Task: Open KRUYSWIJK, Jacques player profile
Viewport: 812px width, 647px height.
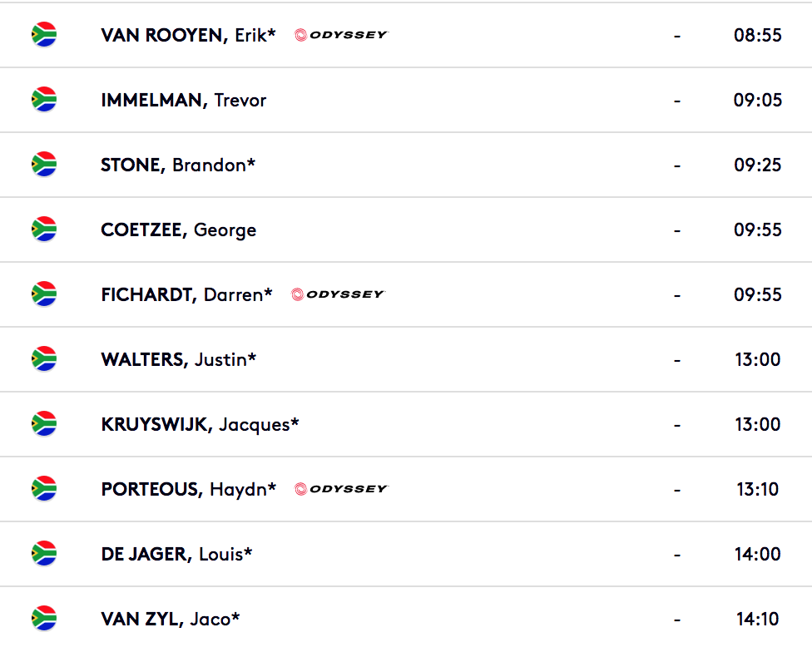Action: tap(201, 425)
